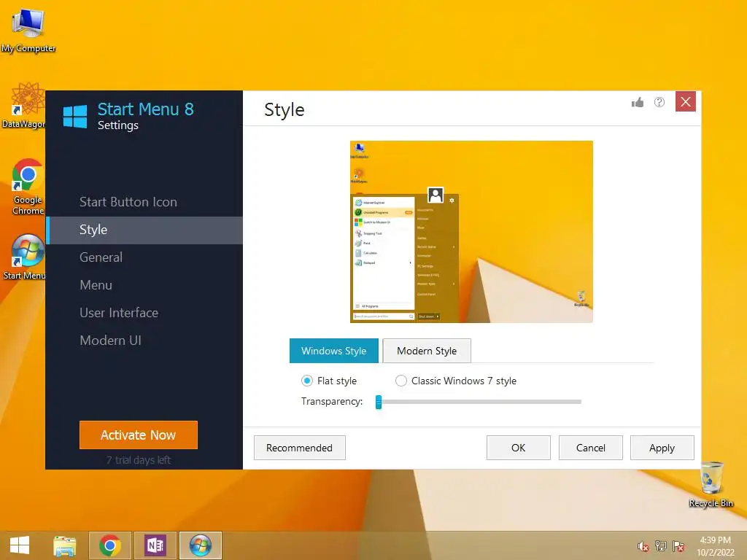Image resolution: width=747 pixels, height=560 pixels.
Task: Open the Windows Start button on taskbar
Action: click(20, 545)
